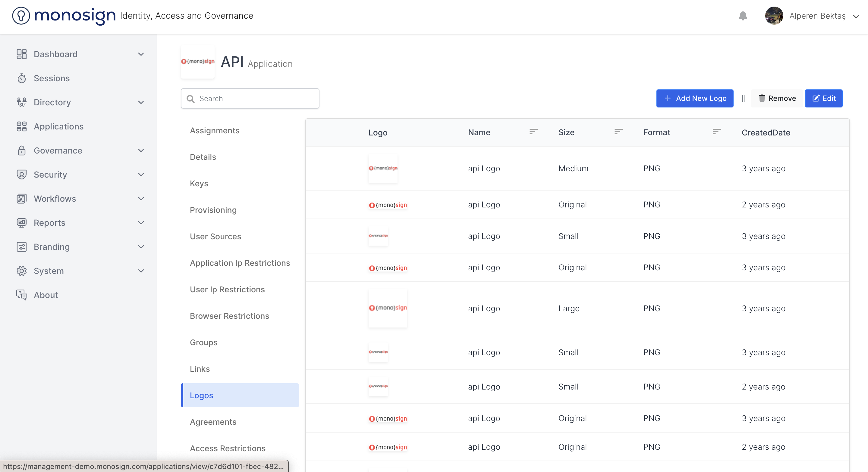
Task: Click the notification bell icon
Action: click(743, 16)
